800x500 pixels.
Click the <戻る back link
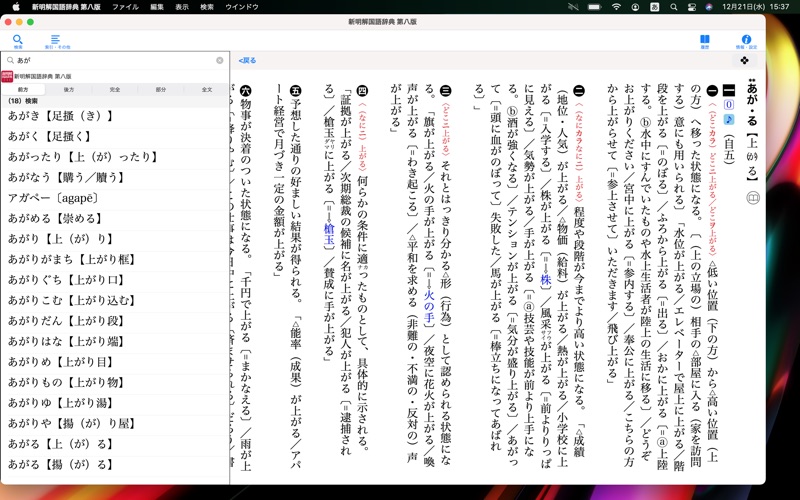(247, 60)
